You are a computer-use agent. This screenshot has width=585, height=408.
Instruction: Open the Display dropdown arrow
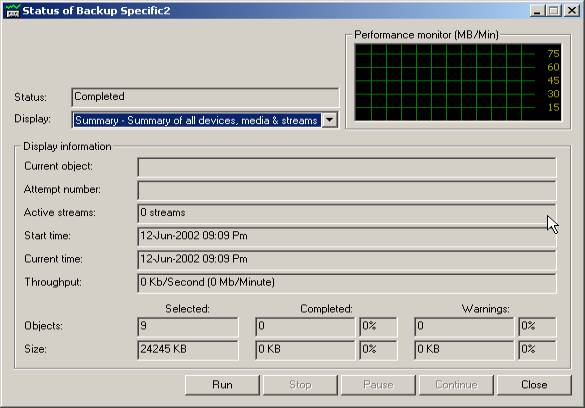point(329,120)
